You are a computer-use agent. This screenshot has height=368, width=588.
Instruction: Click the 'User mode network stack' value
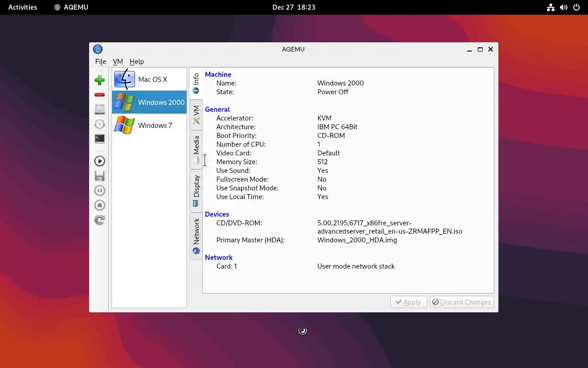click(x=356, y=266)
